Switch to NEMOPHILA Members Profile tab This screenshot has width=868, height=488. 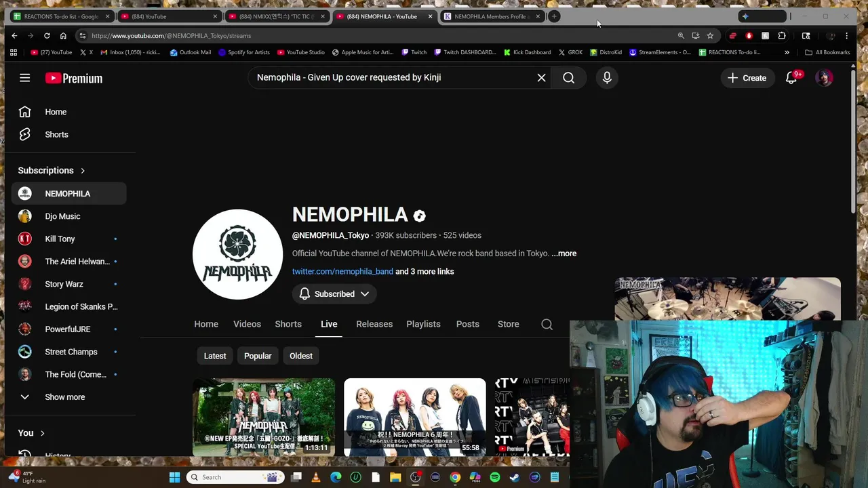(492, 16)
